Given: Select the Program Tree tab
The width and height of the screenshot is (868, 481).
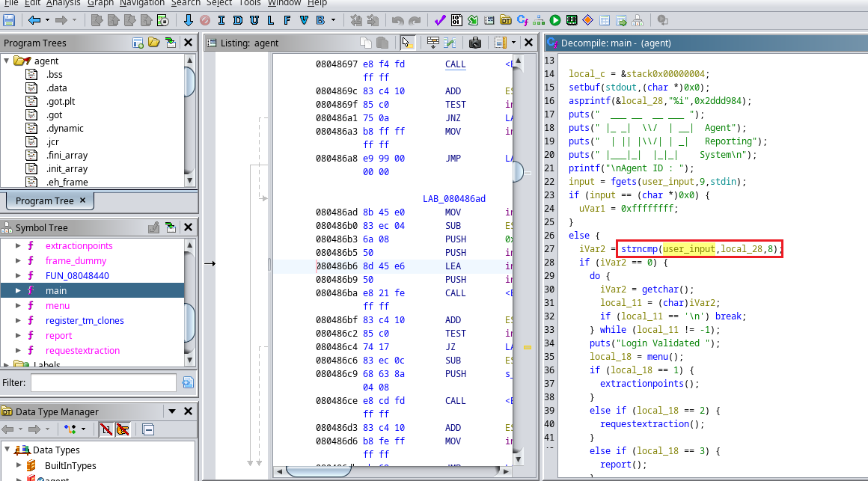Looking at the screenshot, I should pyautogui.click(x=45, y=200).
